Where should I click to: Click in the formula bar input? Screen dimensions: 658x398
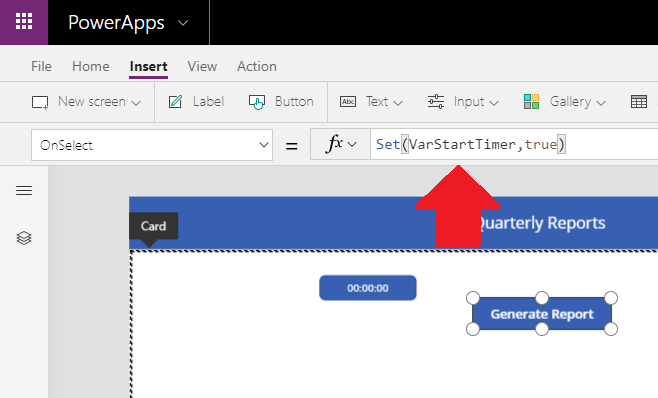click(514, 144)
